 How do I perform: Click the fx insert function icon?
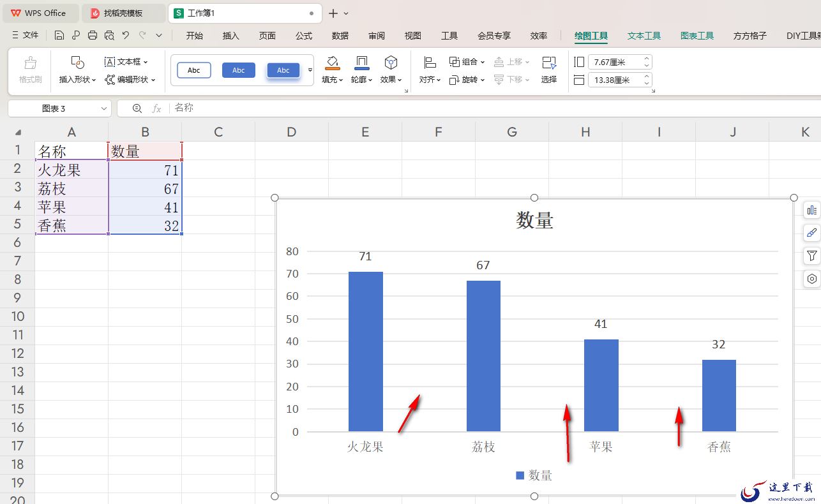tap(156, 108)
